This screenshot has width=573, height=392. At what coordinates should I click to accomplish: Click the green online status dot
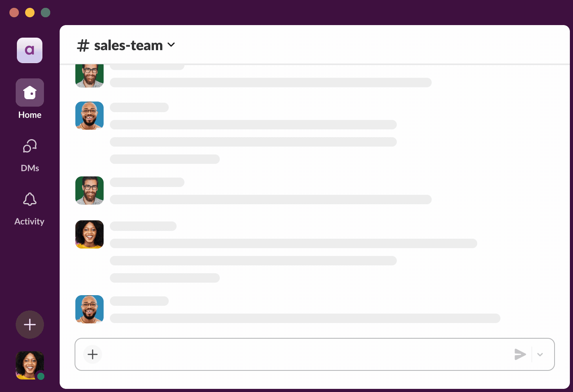pos(41,376)
